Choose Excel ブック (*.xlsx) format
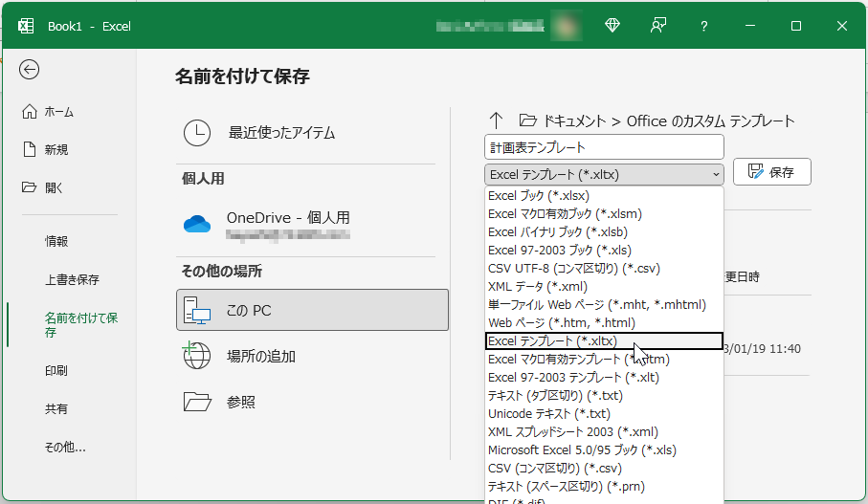Viewport: 868px width, 504px height. coord(604,195)
